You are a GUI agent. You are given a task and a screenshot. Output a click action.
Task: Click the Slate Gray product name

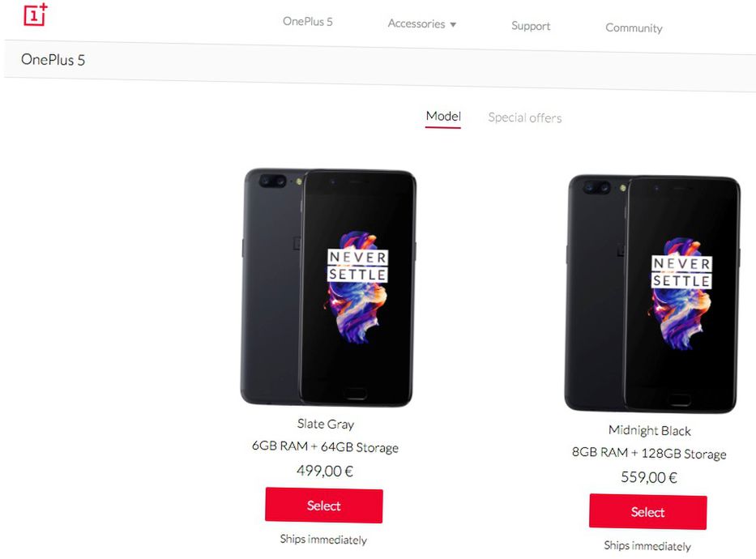point(326,424)
